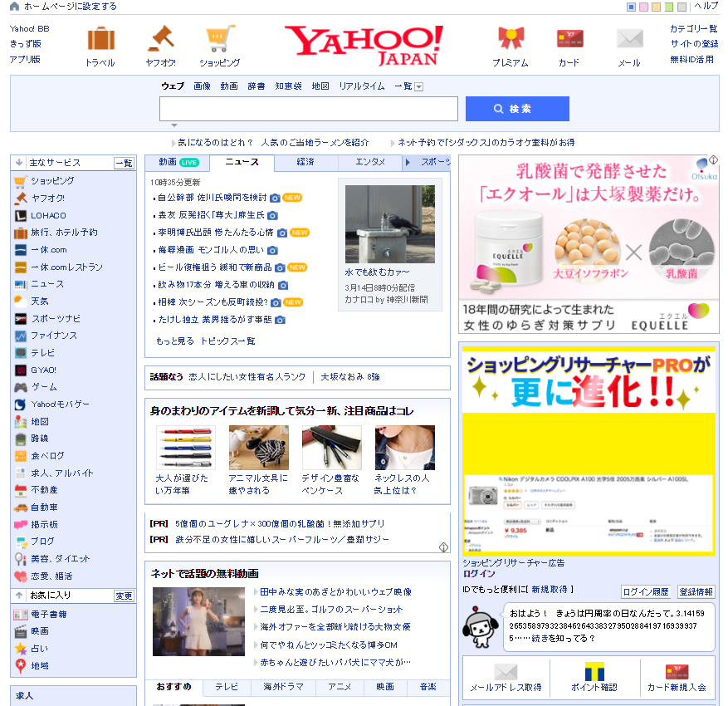
Task: Open the 海外ドラマ video tab
Action: (283, 687)
